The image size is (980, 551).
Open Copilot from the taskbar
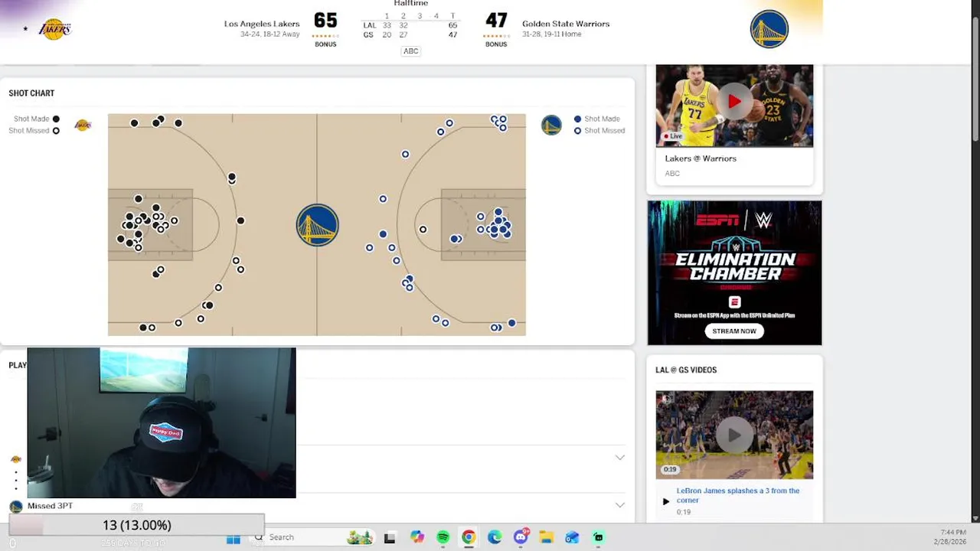(416, 538)
